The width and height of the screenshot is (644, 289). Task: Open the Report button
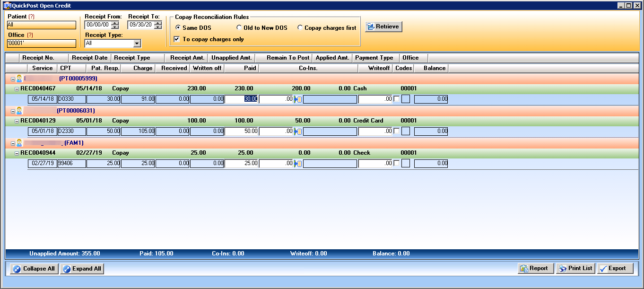click(x=536, y=269)
